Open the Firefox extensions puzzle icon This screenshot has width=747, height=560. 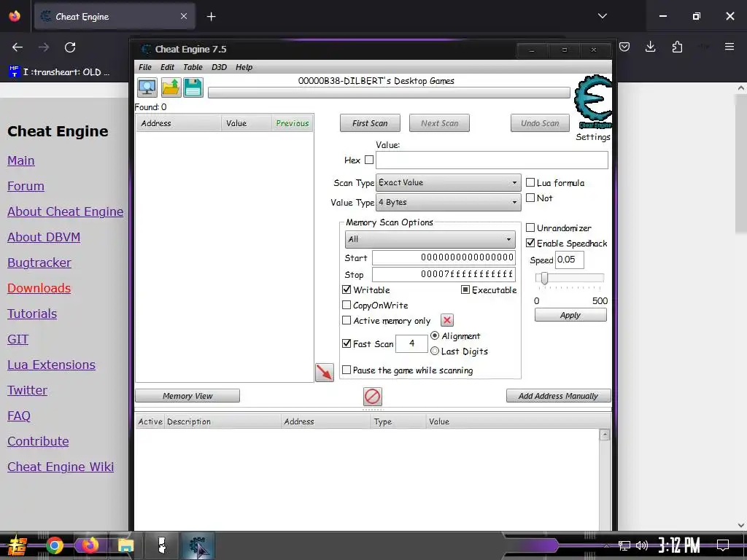tap(677, 47)
